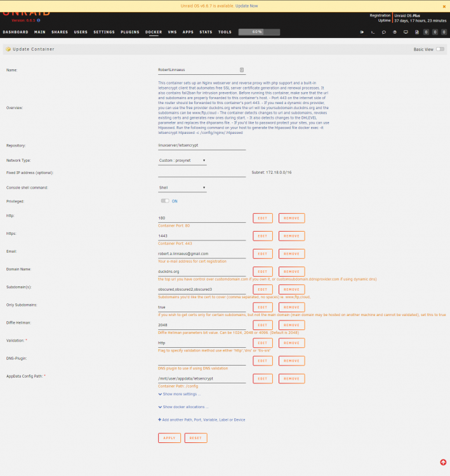Click the info icon beside the version number
The image size is (450, 476).
39,20
